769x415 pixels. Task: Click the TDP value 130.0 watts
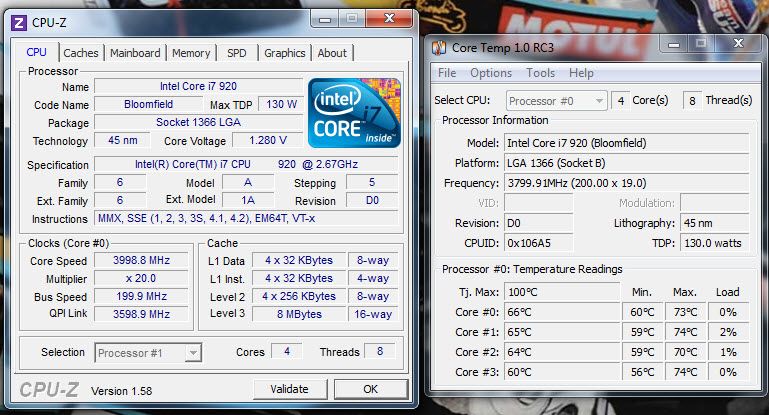coord(715,243)
